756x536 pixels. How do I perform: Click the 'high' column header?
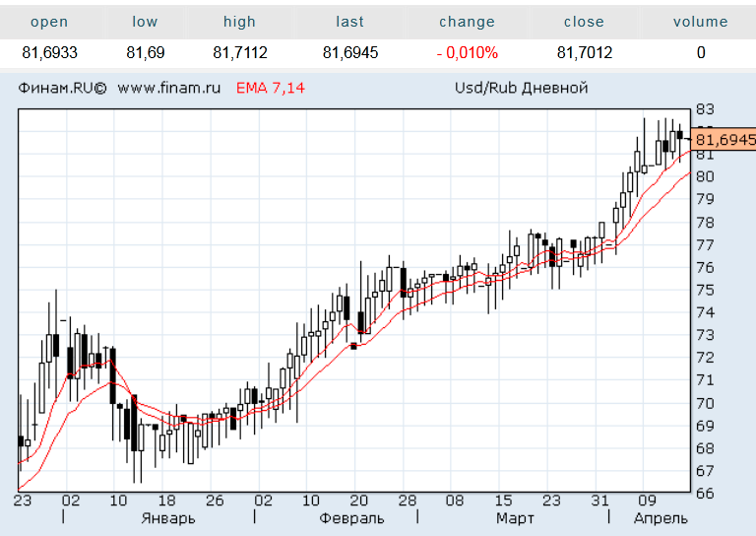(239, 22)
